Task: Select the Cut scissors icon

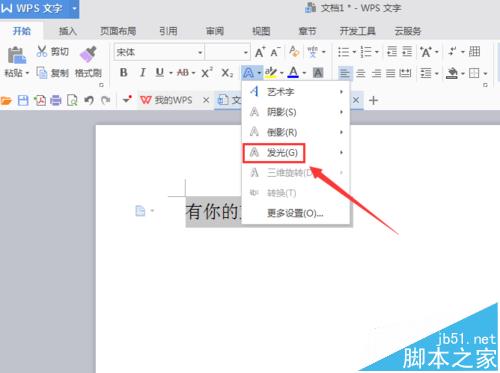Action: point(42,51)
